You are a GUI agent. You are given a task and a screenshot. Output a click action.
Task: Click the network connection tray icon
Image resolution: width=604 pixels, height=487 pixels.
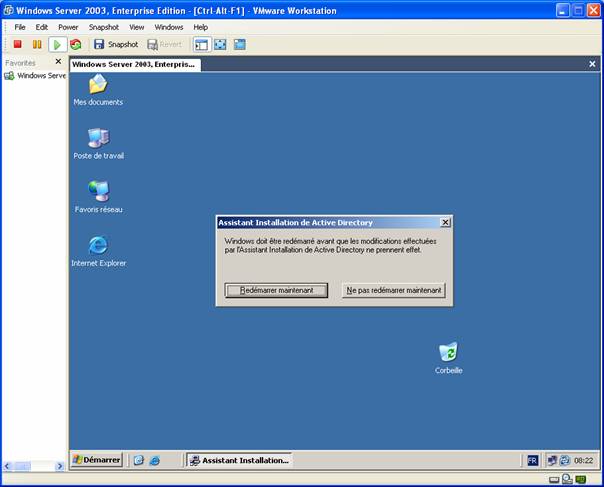click(x=552, y=460)
